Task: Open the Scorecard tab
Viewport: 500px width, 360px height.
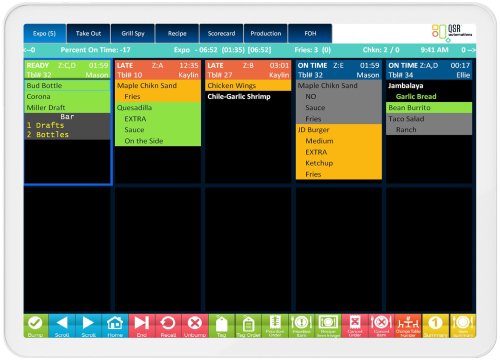Action: 221,33
